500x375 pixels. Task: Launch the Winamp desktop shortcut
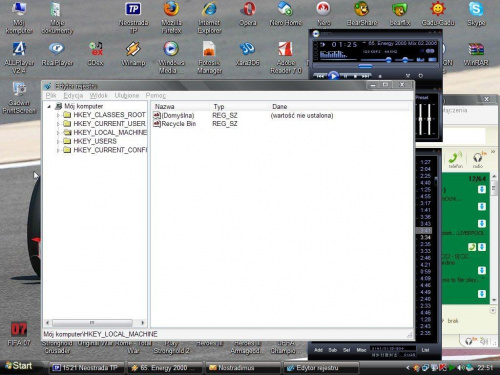[x=133, y=54]
